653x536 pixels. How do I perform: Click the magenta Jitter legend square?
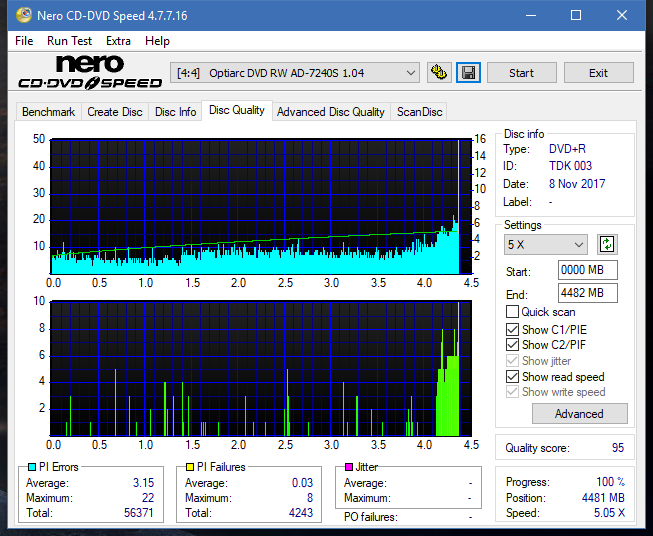pos(349,467)
